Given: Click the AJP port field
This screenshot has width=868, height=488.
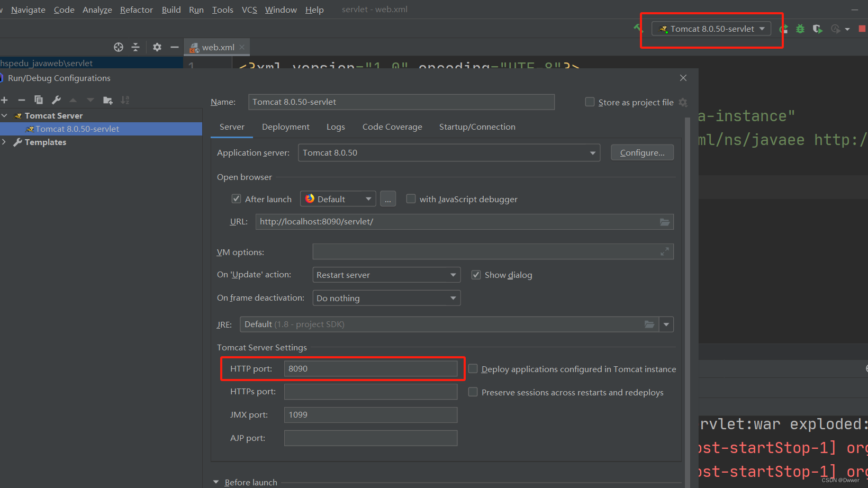Looking at the screenshot, I should 370,438.
